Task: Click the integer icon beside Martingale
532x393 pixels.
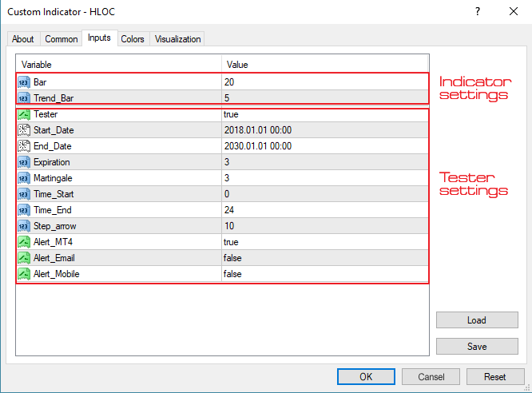Action: pyautogui.click(x=24, y=178)
